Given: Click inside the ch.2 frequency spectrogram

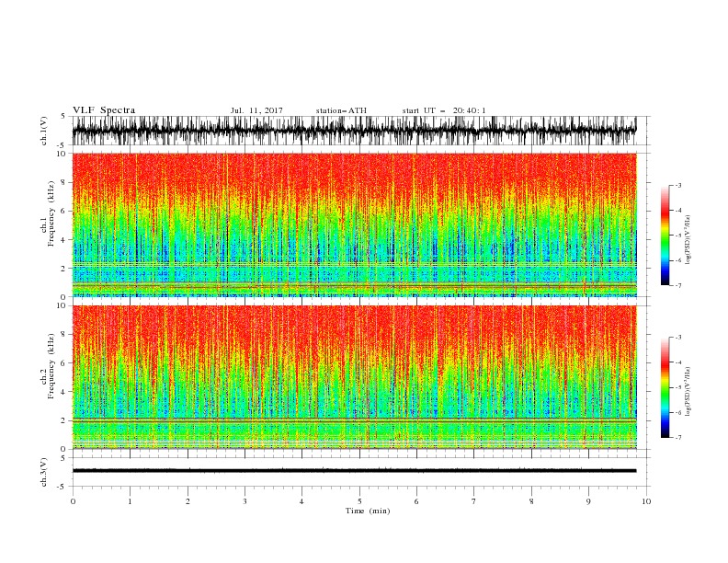Looking at the screenshot, I should (x=354, y=377).
